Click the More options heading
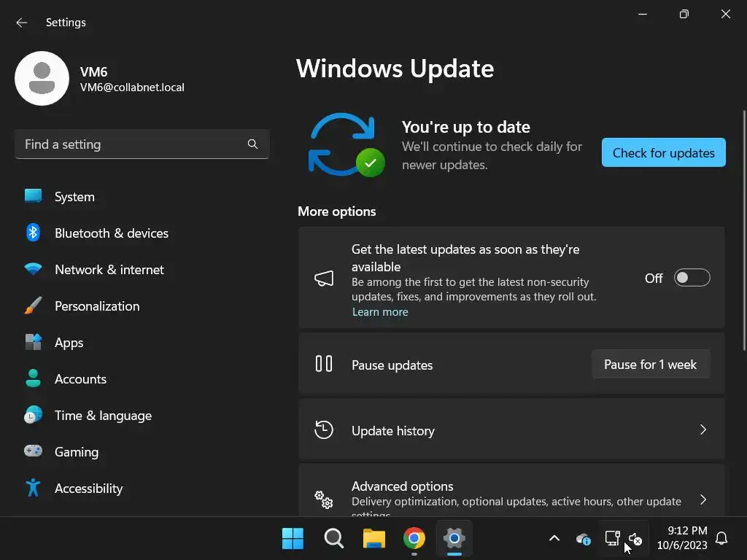747x560 pixels. coord(337,211)
